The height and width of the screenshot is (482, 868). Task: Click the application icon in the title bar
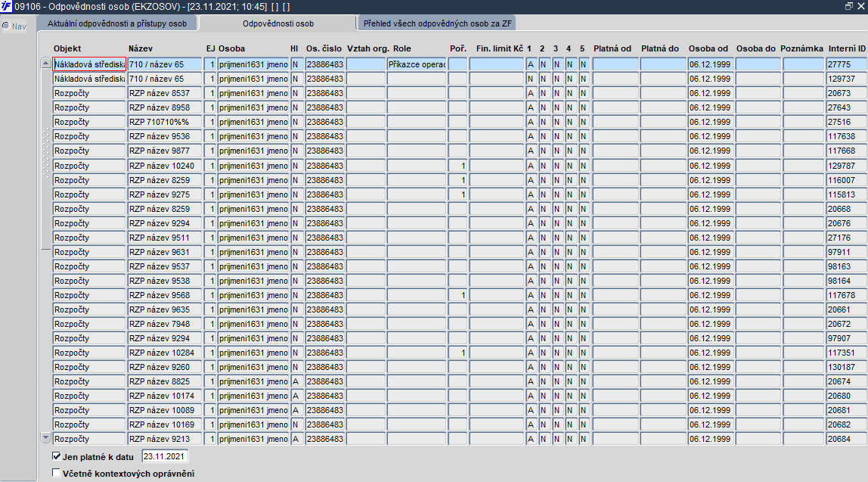[6, 6]
